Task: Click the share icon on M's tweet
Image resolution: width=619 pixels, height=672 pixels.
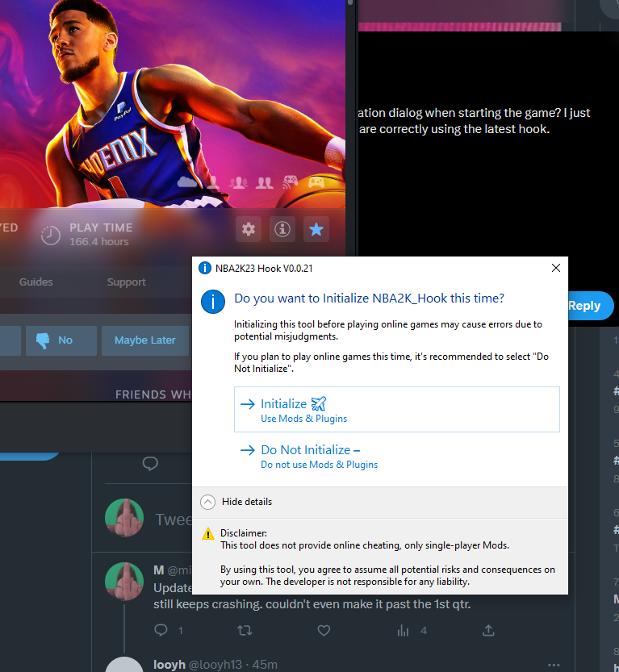Action: tap(488, 630)
